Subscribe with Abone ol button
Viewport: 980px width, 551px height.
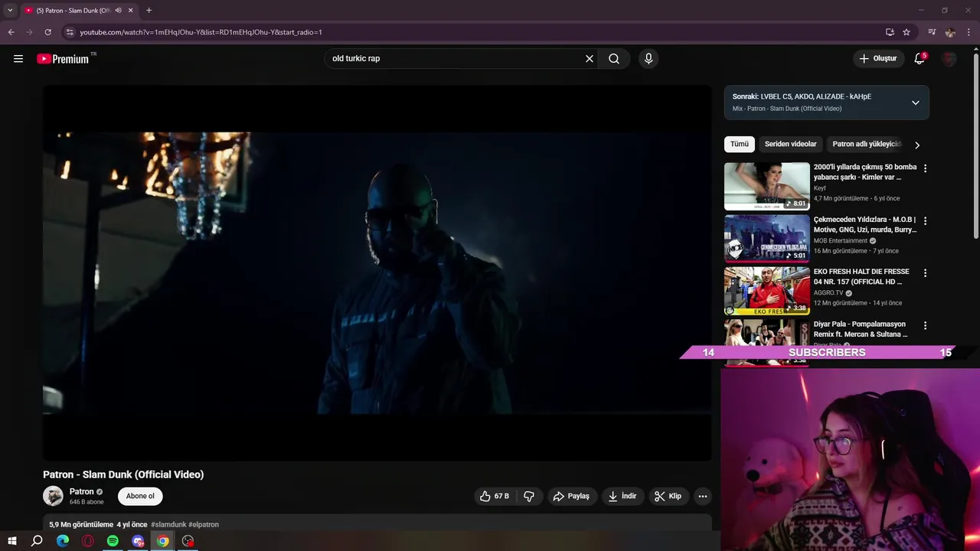[x=140, y=496]
